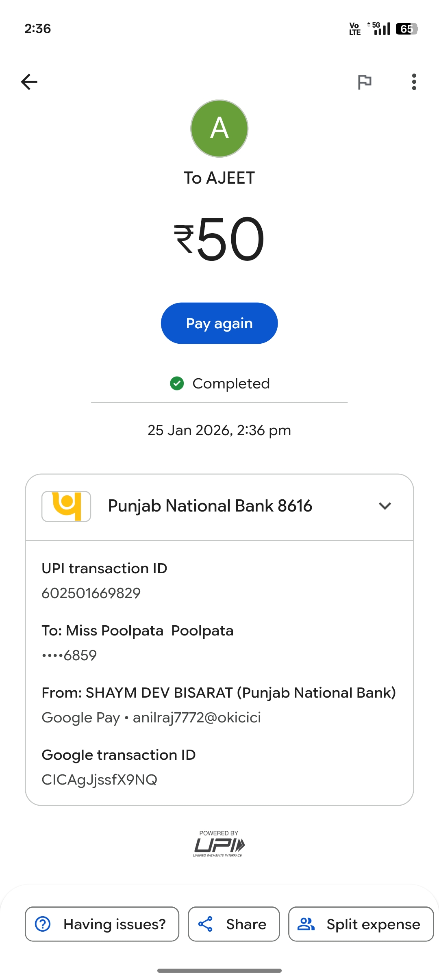The height and width of the screenshot is (980, 439).
Task: Tap the green Completed checkmark icon
Action: [177, 383]
